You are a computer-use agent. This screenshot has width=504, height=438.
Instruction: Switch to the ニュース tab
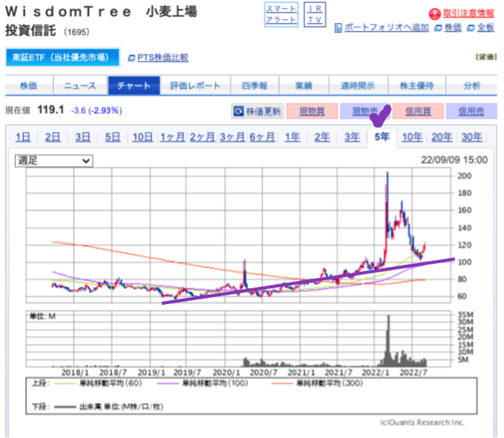[x=80, y=86]
